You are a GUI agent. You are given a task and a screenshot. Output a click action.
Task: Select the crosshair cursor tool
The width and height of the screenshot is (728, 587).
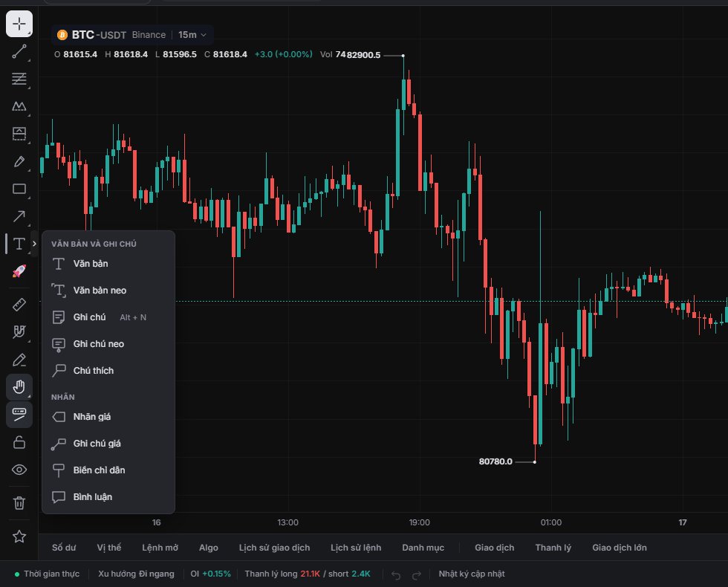(x=19, y=23)
